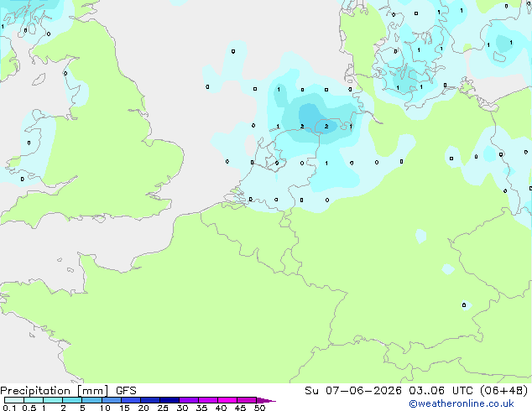The height and width of the screenshot is (411, 532).
Task: Click the 25–30 mm dark blue legend swatch
Action: tap(170, 400)
